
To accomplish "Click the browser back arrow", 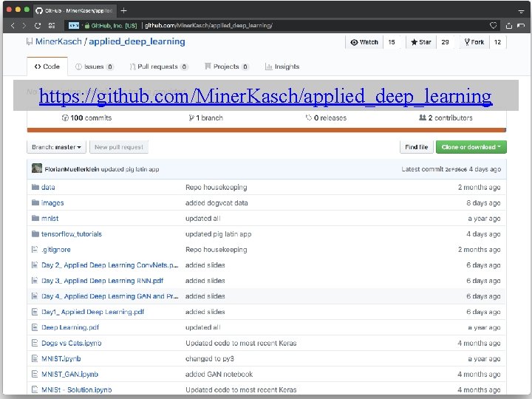I will tap(13, 25).
